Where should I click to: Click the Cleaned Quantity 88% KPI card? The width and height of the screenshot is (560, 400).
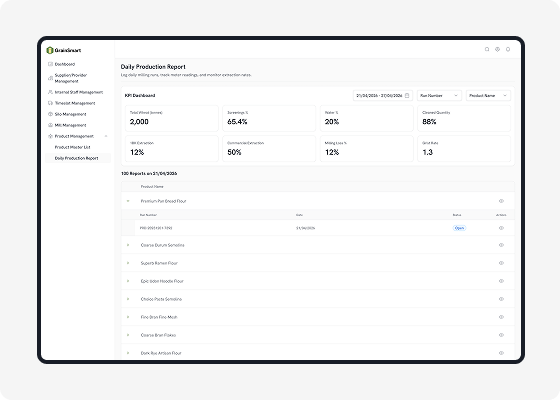[464, 118]
